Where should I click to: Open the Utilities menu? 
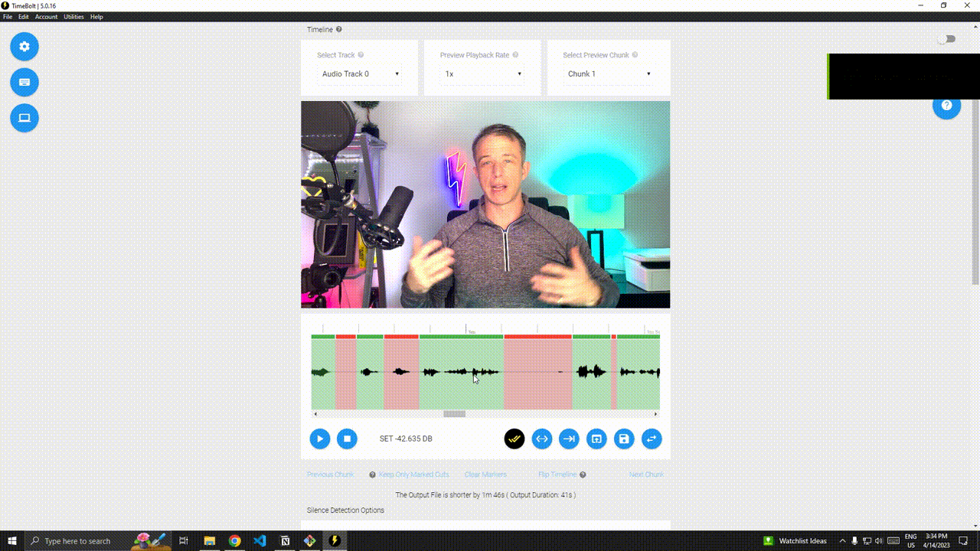[x=73, y=17]
